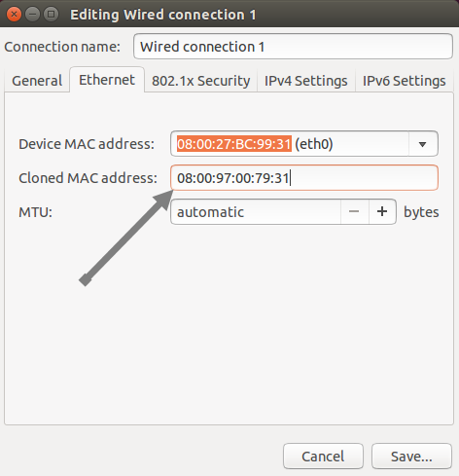Maximize the connection editor window
Image resolution: width=459 pixels, height=476 pixels.
coord(51,15)
